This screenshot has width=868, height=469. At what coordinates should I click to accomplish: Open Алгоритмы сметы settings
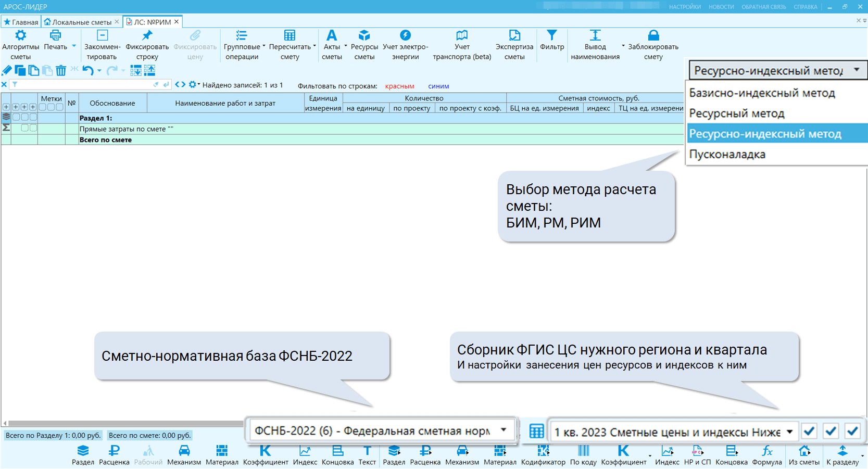tap(20, 45)
